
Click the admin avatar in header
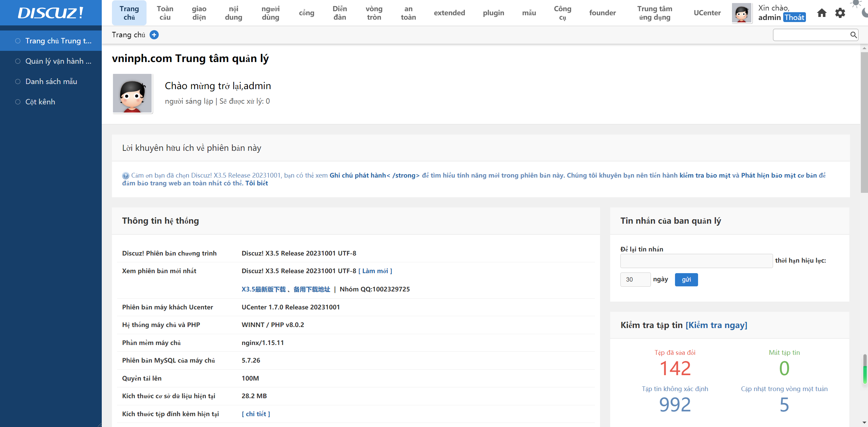741,13
